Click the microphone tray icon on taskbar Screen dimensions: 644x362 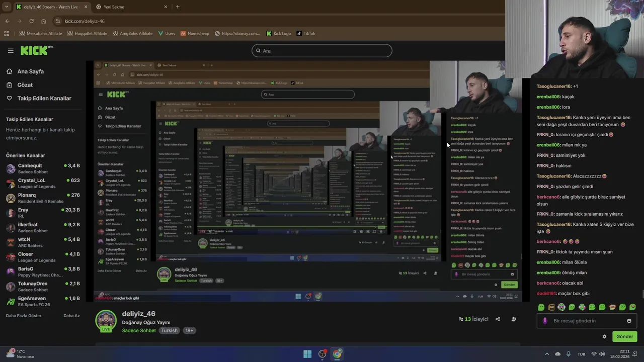(x=569, y=354)
